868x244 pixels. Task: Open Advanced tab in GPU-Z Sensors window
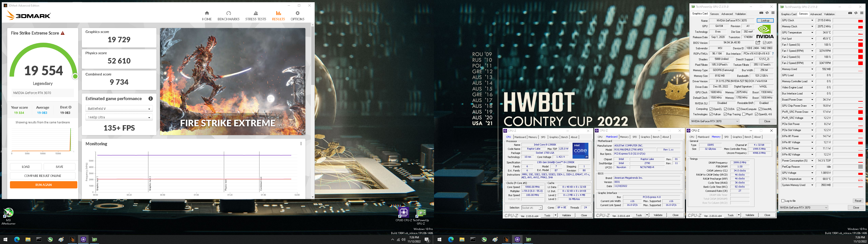point(816,14)
